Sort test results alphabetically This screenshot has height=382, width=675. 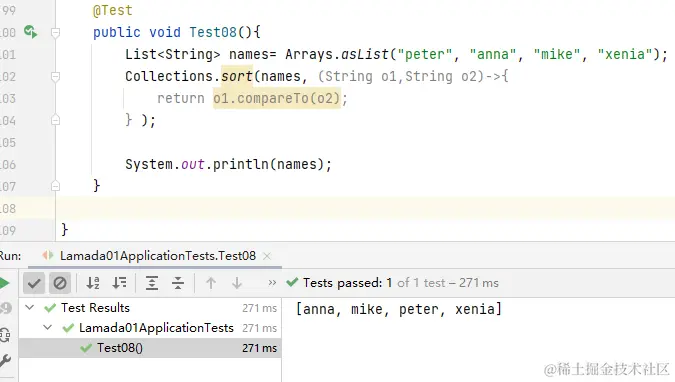[x=93, y=283]
